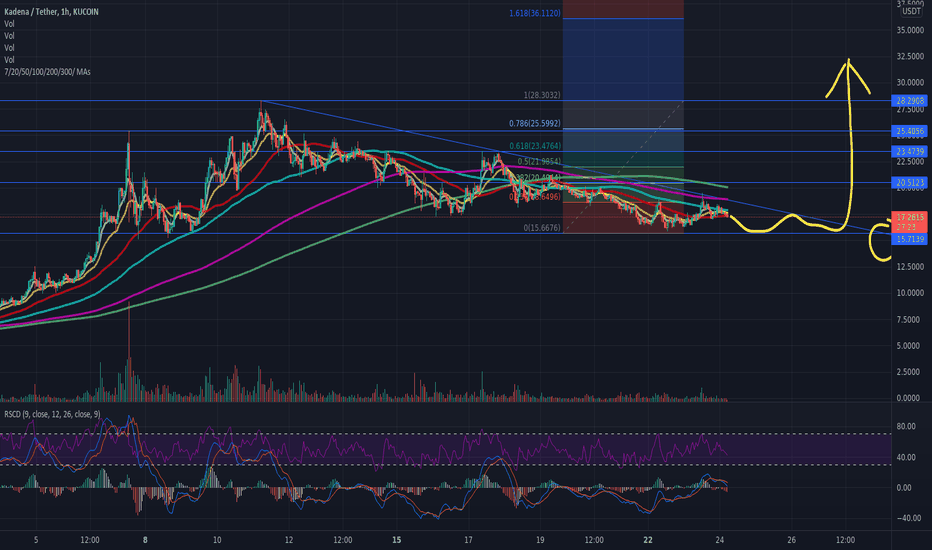
Task: Click the 0.618(23.4764) Fibonacci label
Action: tap(534, 146)
